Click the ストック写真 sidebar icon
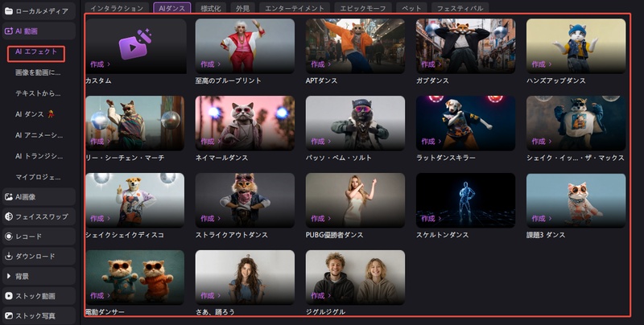This screenshot has width=644, height=325. [x=9, y=316]
